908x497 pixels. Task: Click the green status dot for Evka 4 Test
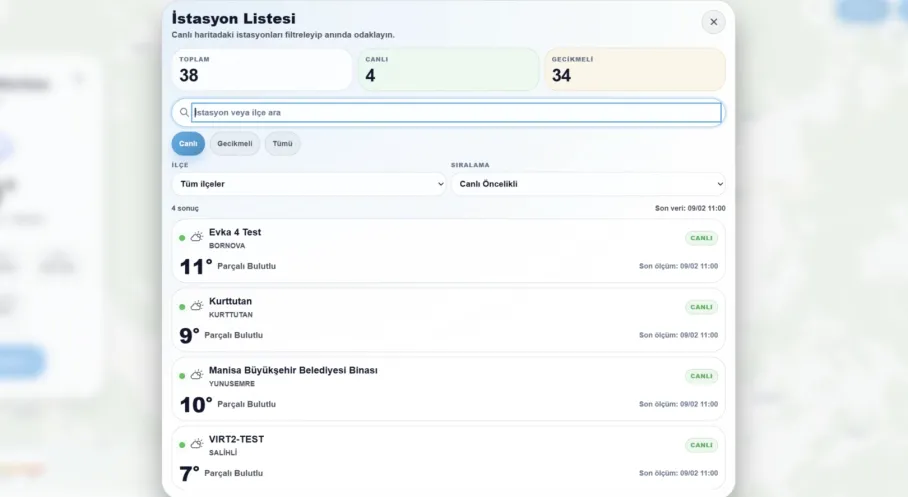[182, 238]
